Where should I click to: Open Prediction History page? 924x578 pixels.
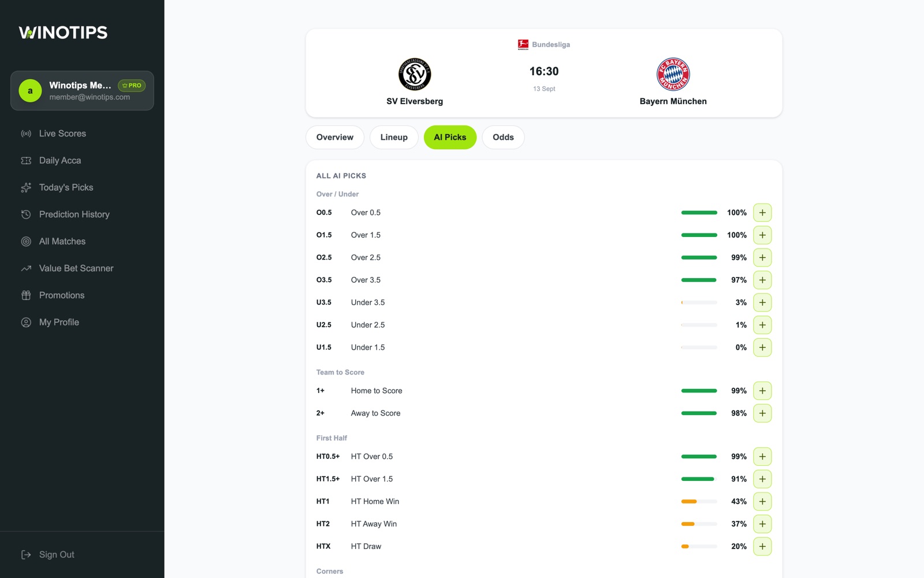click(x=82, y=214)
